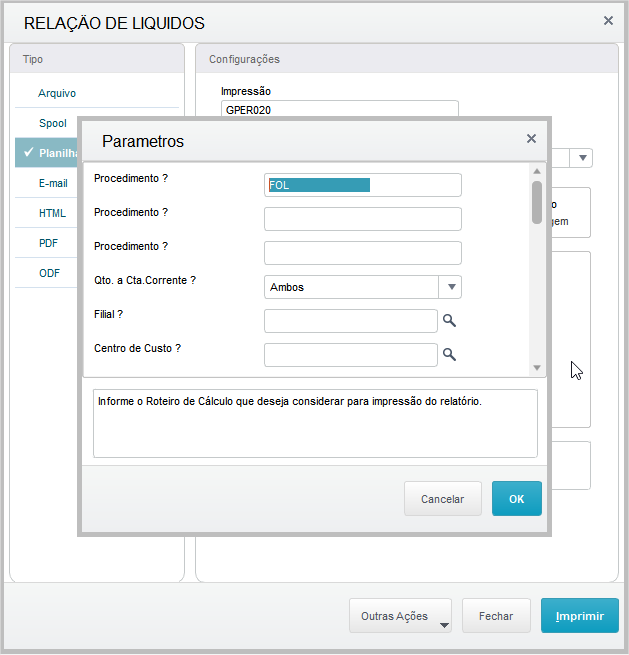Click the Impressão field showing GPER020

click(x=340, y=109)
